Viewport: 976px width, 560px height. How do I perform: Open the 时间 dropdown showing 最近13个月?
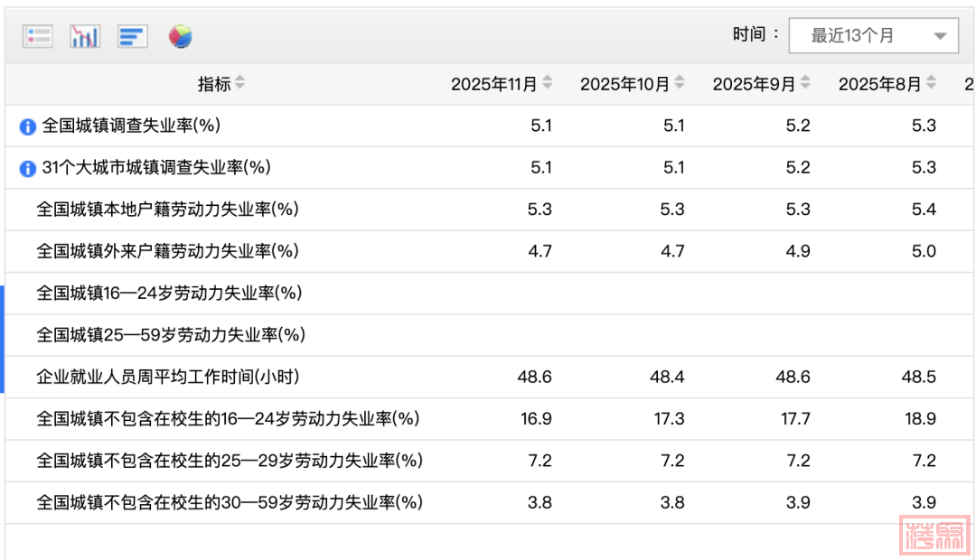(873, 36)
